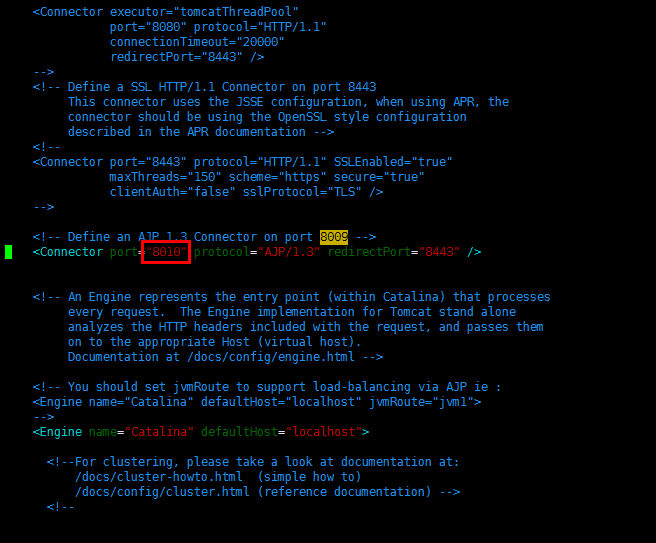Click port="8080" in the first Connector
Image resolution: width=656 pixels, height=543 pixels.
(x=148, y=27)
